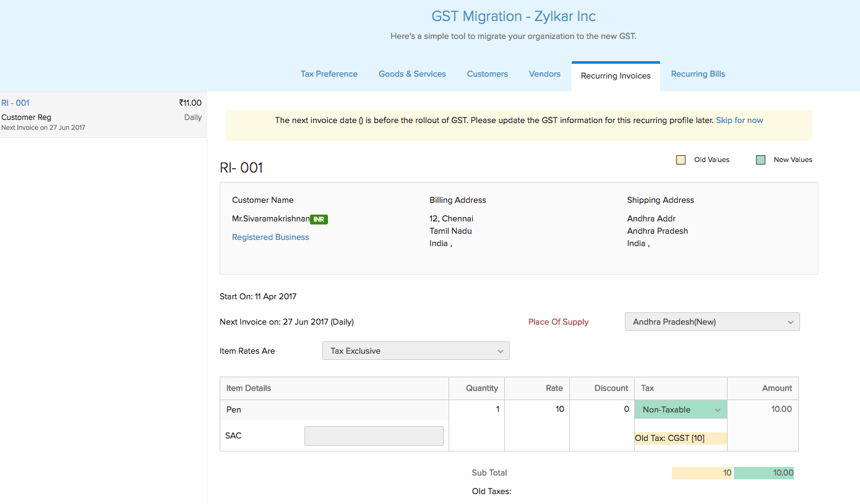
Task: Expand the Item Rates Are dropdown
Action: pos(415,351)
